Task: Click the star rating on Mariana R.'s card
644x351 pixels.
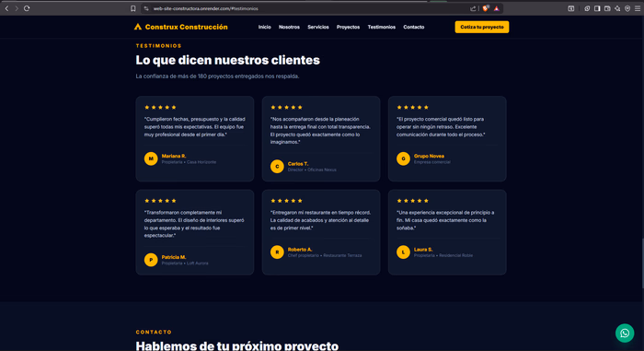Action: (x=160, y=108)
